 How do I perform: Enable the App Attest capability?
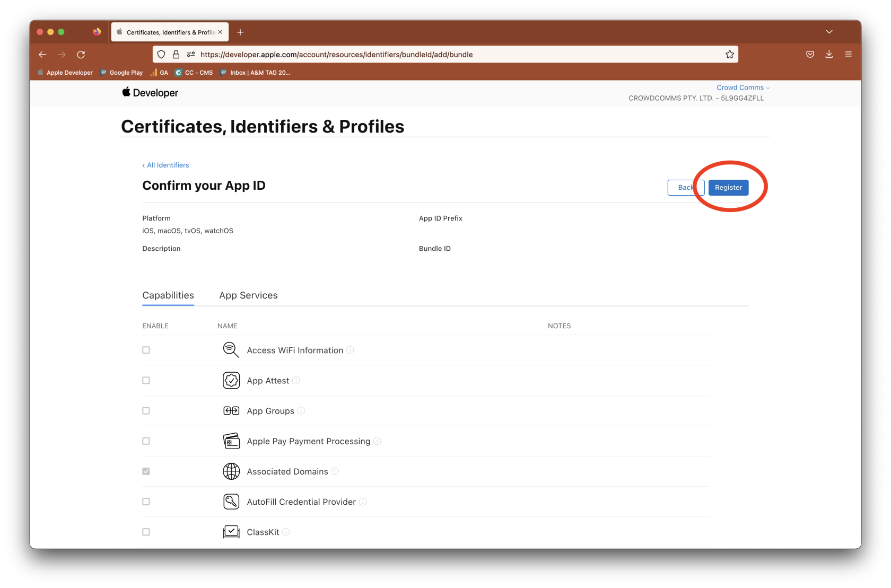[146, 381]
